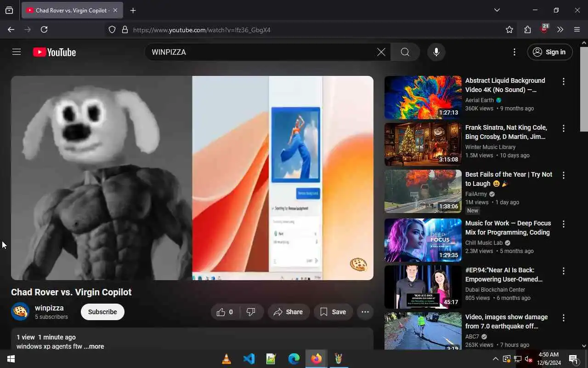Save the video to a playlist

click(x=333, y=312)
